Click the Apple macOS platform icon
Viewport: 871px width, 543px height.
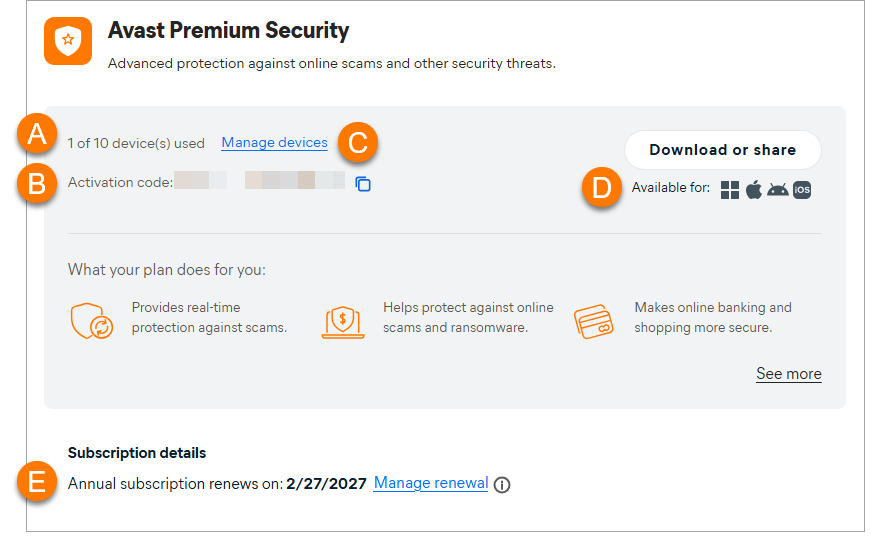click(x=754, y=189)
